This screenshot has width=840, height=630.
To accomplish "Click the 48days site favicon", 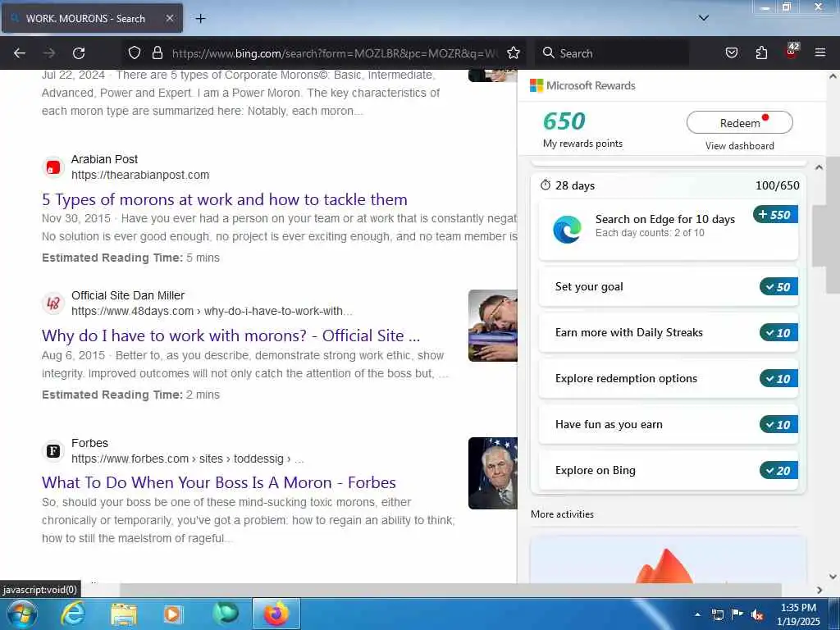I will click(x=53, y=304).
